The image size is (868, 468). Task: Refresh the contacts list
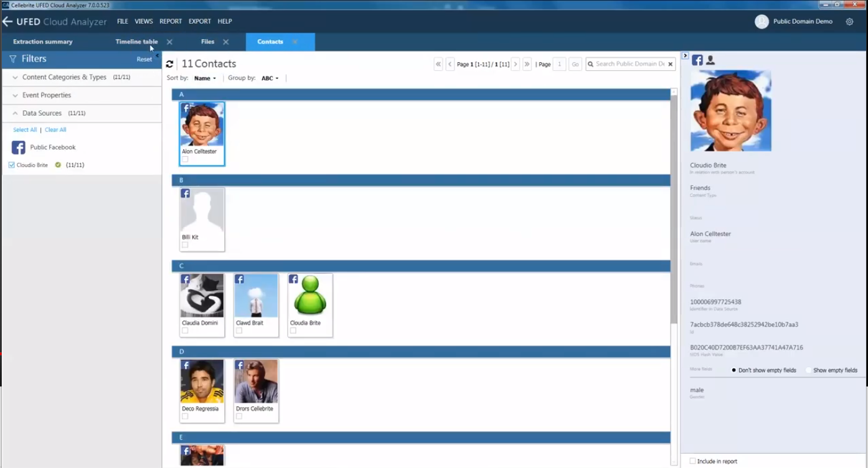[169, 63]
